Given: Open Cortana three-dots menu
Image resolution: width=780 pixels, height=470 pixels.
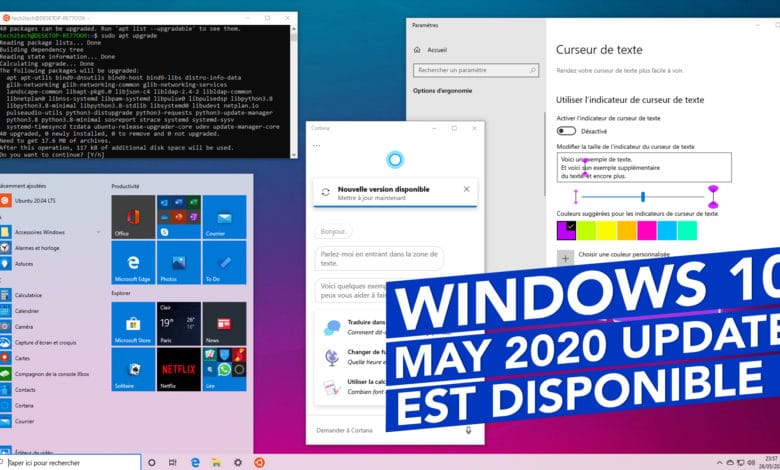Looking at the screenshot, I should point(316,146).
